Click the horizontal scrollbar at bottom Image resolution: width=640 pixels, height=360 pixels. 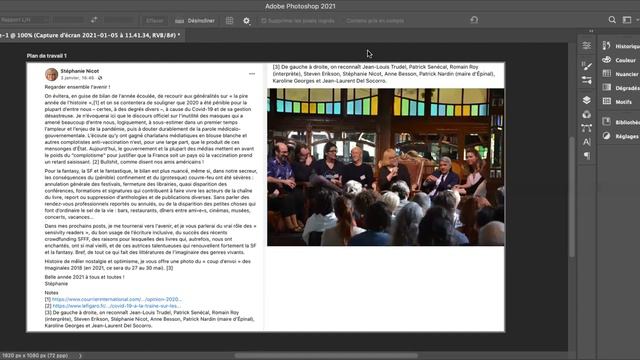(326, 356)
